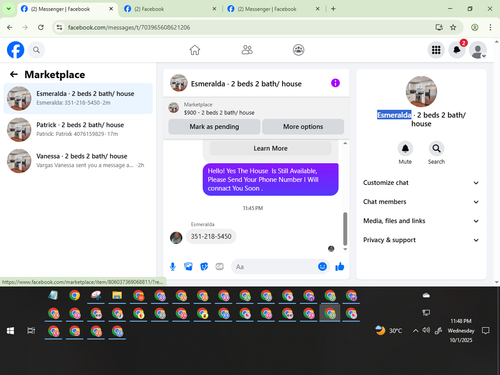The width and height of the screenshot is (500, 375).
Task: Click the install app icon in address bar
Action: tap(439, 27)
